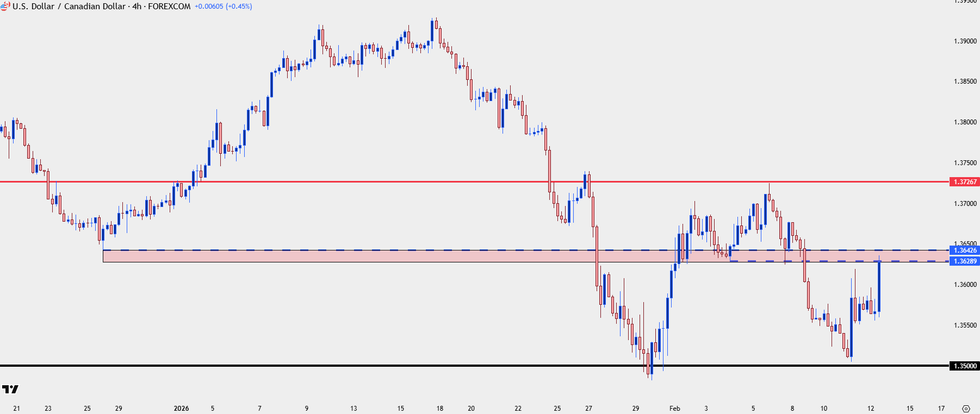Click the +0.00605 (+0.45%) change value
This screenshot has width=980, height=414.
(x=224, y=7)
